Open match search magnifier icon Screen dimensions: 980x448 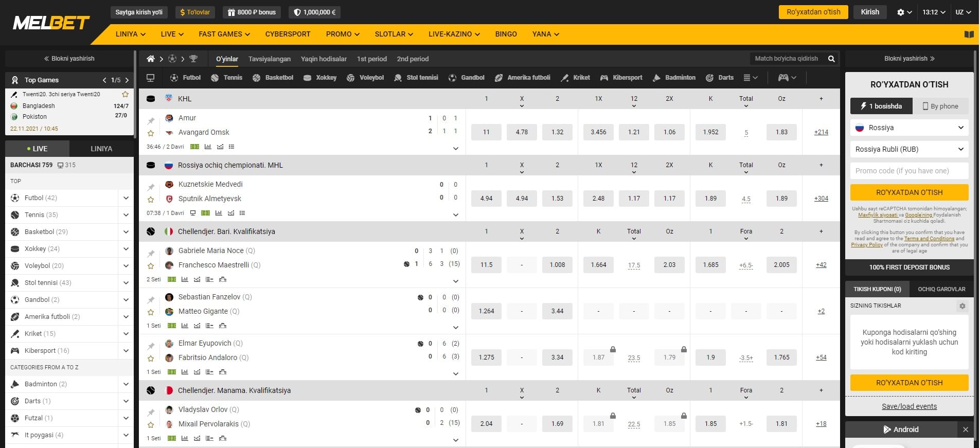click(x=831, y=59)
